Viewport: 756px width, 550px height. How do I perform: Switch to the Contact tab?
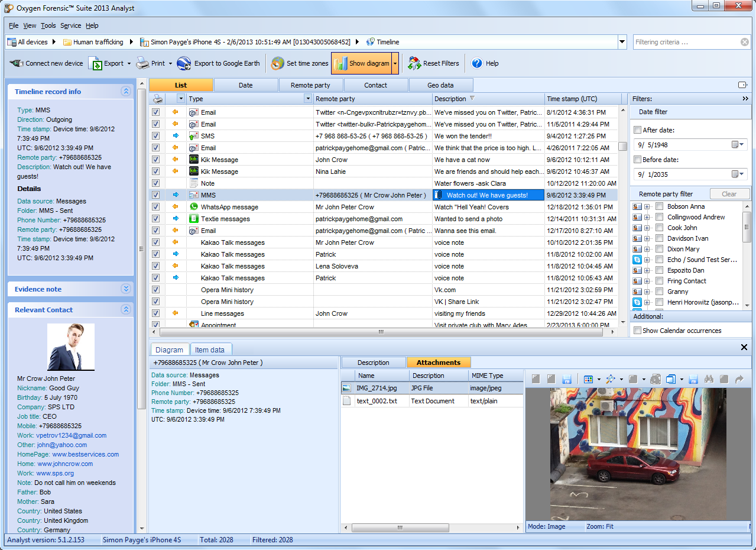(375, 85)
